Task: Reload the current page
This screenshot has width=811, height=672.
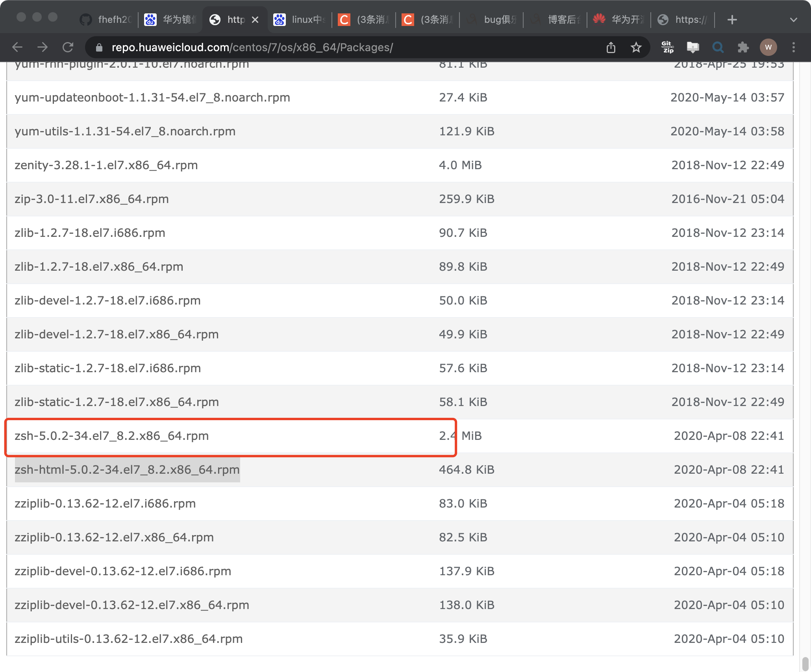Action: point(68,47)
